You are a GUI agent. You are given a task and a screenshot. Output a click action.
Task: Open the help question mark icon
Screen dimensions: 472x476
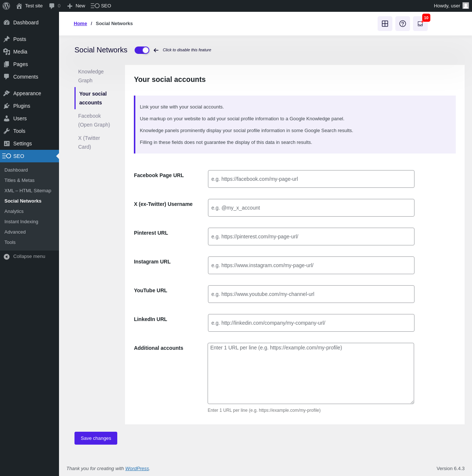point(403,24)
